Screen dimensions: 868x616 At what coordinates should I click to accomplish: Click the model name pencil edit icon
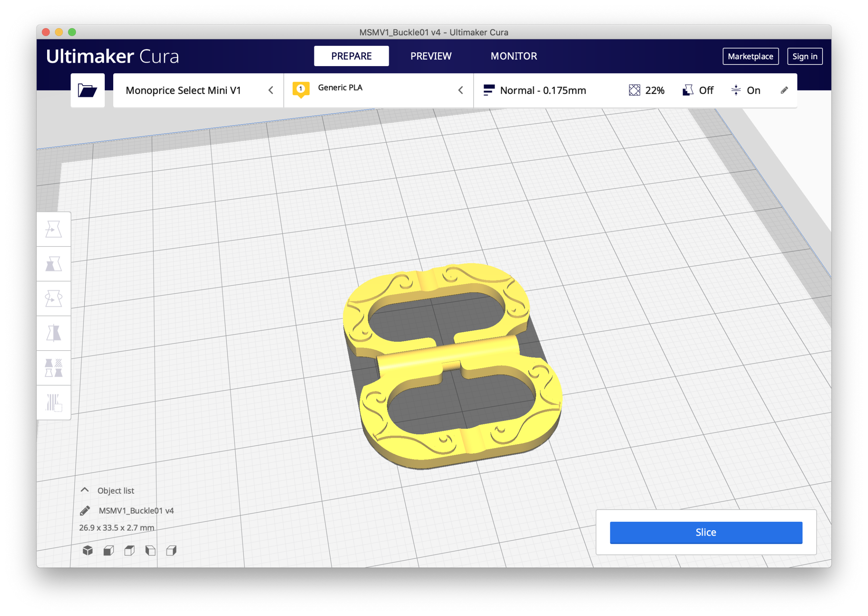[x=85, y=511]
